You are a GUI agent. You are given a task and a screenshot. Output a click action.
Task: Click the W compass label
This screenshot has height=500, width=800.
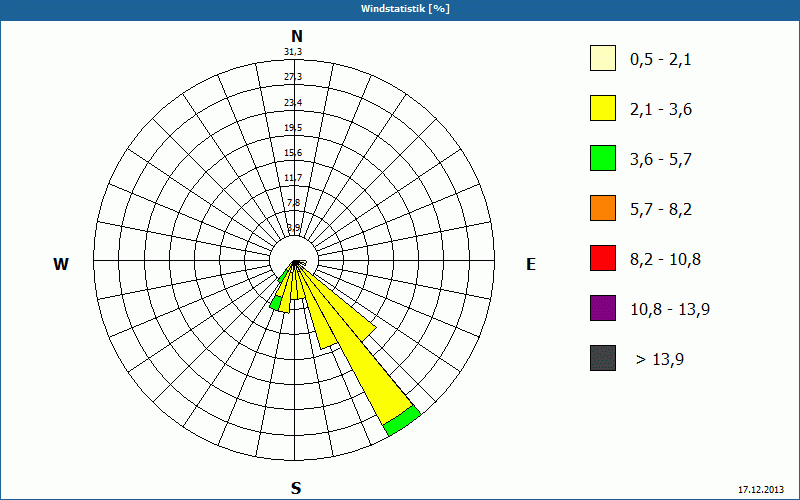coord(61,264)
